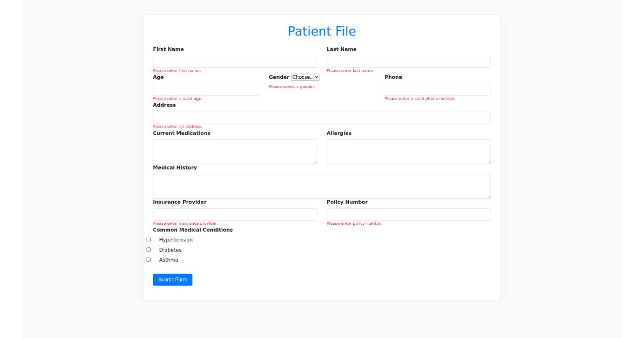Screen dimensions: 644x338
Task: Click the Allergies label
Action: point(339,133)
